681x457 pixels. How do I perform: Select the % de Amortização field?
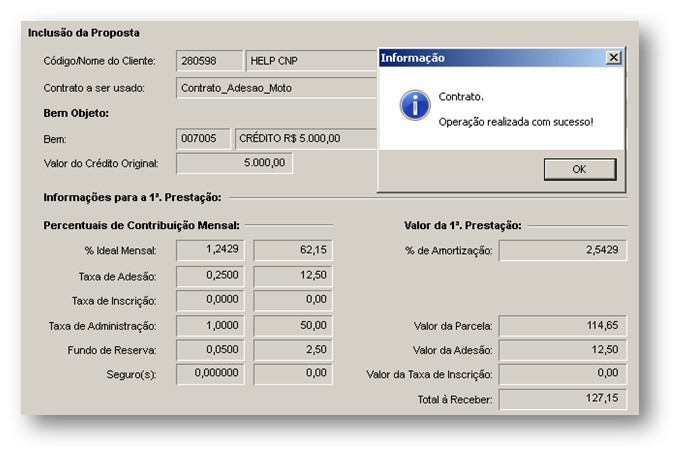point(563,250)
